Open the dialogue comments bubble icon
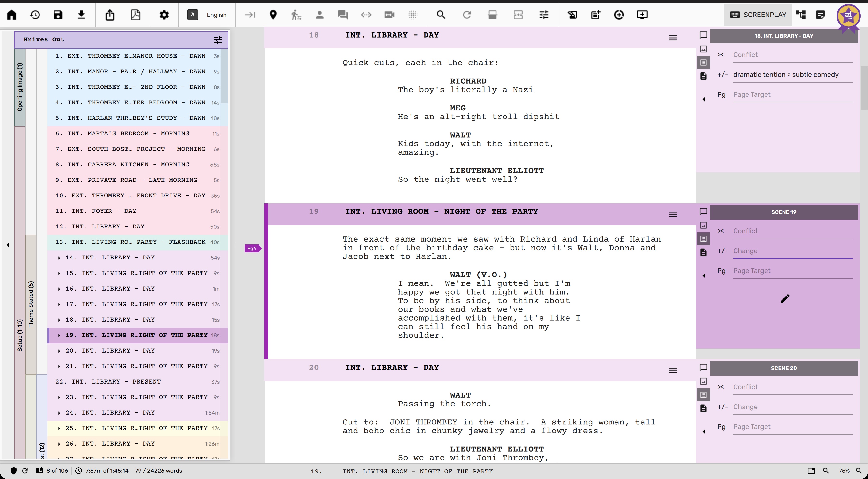This screenshot has width=868, height=479. click(343, 15)
